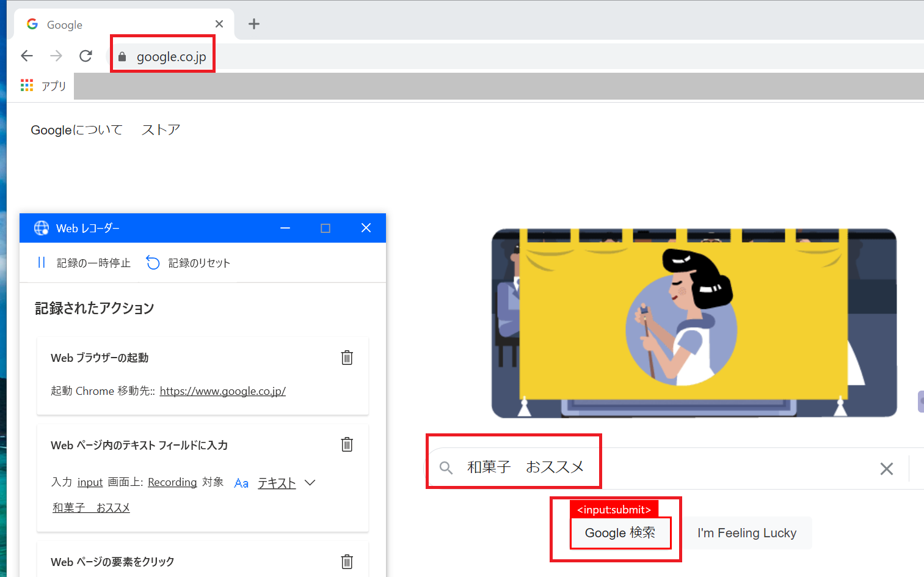Close the Google browser tab
This screenshot has height=577, width=924.
[x=219, y=24]
